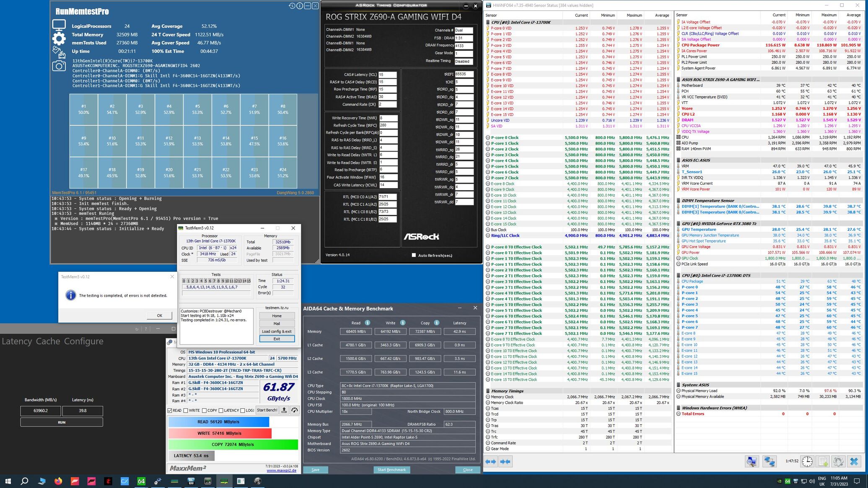Open the Cache tab in latency tool
868x488 pixels.
coord(48,341)
